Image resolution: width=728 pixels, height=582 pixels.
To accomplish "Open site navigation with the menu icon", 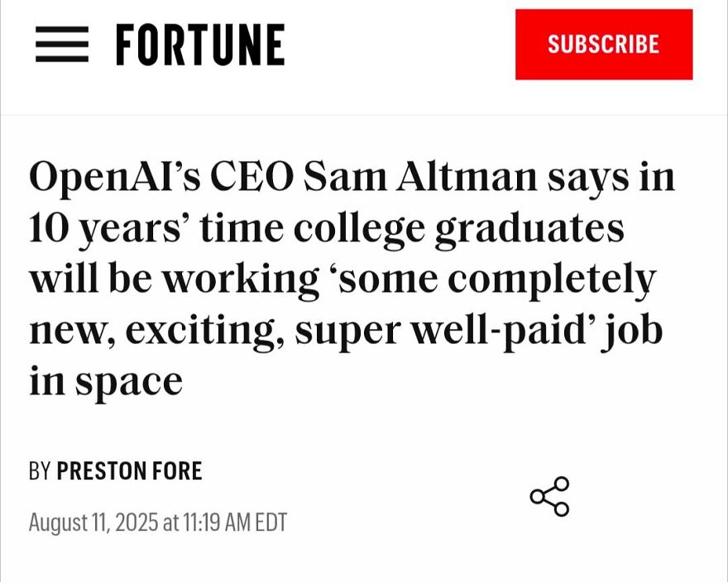I will click(x=63, y=44).
